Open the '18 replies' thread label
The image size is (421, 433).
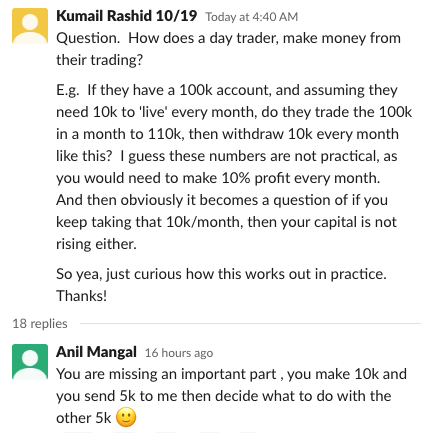(x=40, y=323)
